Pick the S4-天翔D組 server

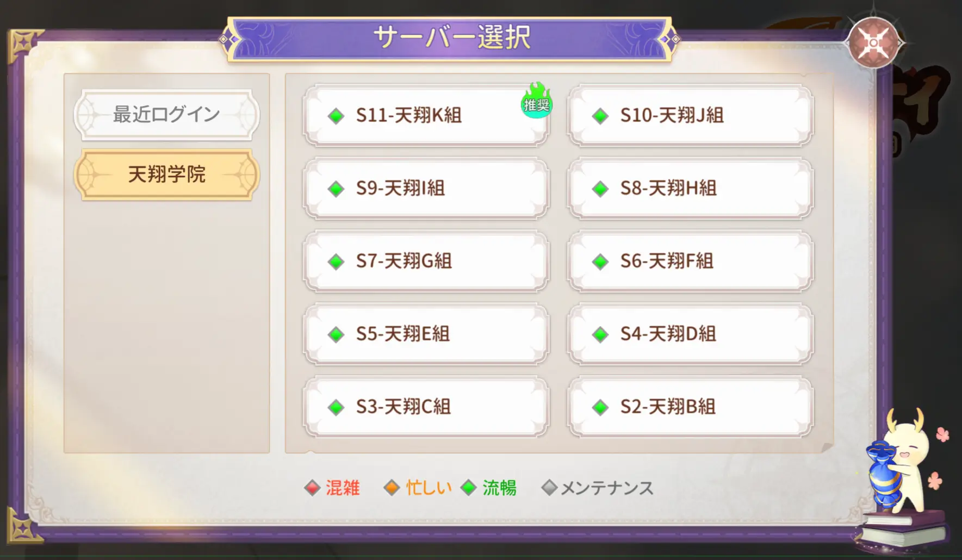tap(690, 334)
